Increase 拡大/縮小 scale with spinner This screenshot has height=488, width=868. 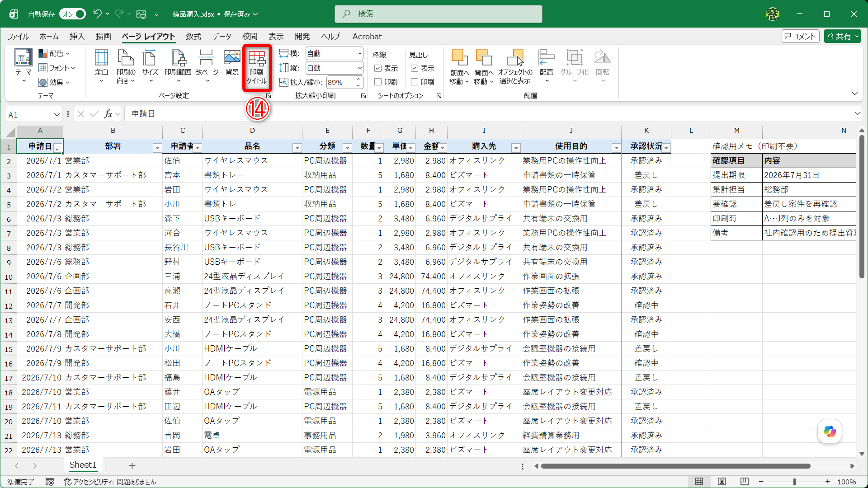358,80
